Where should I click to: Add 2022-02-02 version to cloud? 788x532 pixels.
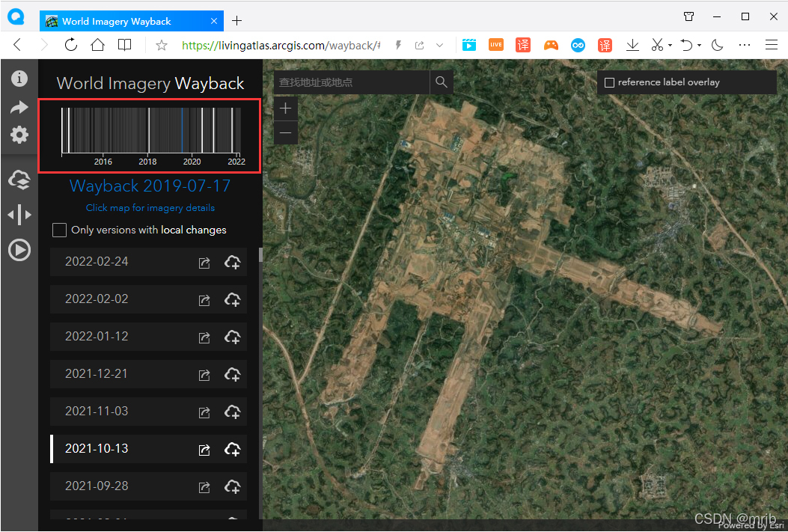click(x=232, y=299)
